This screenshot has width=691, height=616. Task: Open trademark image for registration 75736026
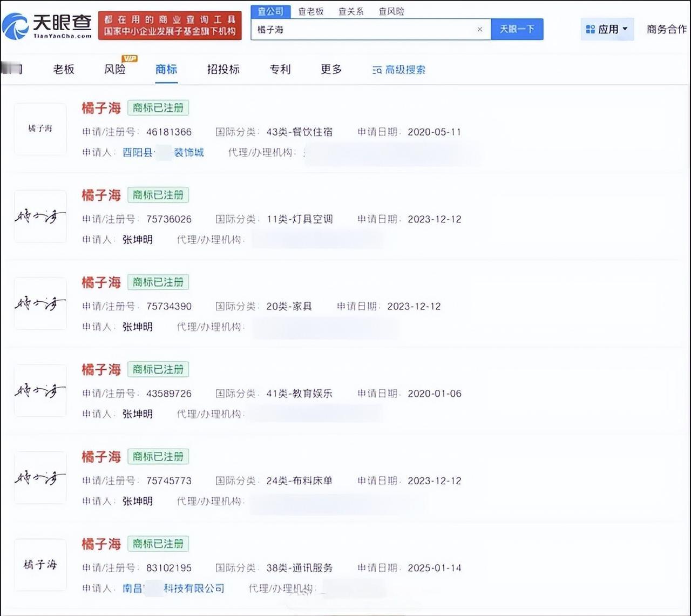tap(40, 216)
